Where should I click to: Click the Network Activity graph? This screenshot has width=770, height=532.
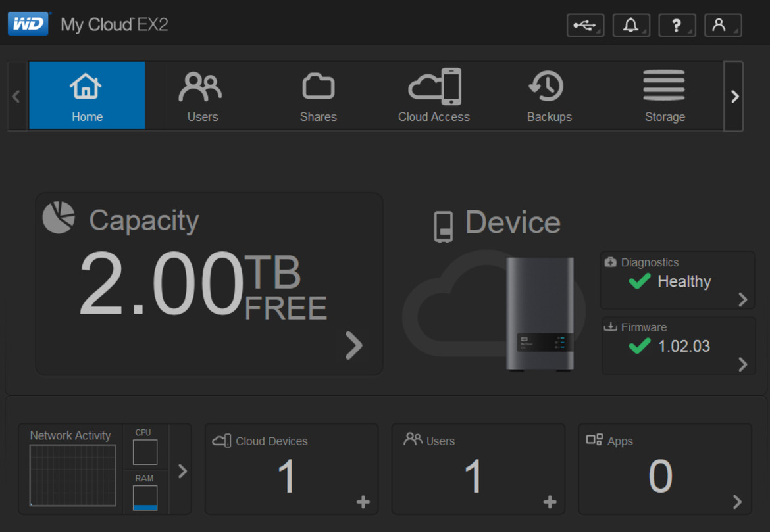[73, 475]
